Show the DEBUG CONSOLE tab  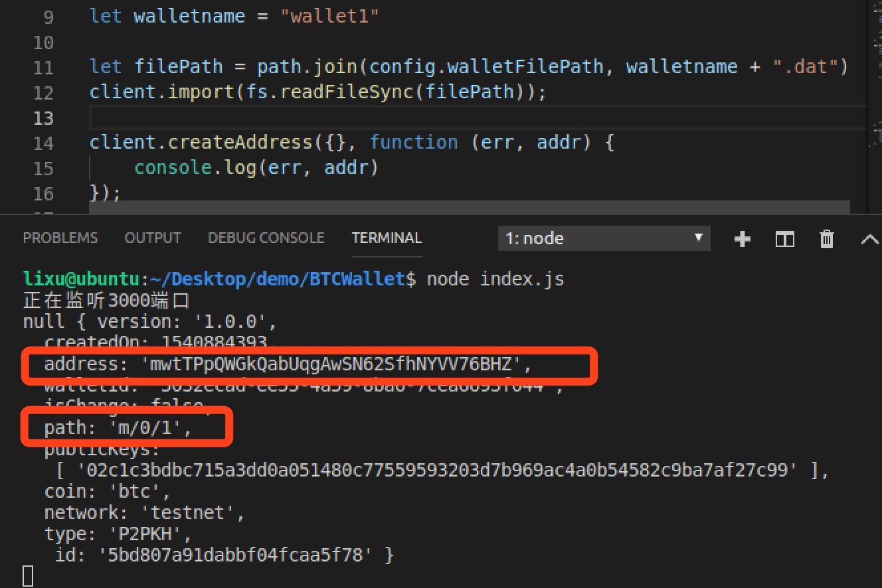[266, 238]
